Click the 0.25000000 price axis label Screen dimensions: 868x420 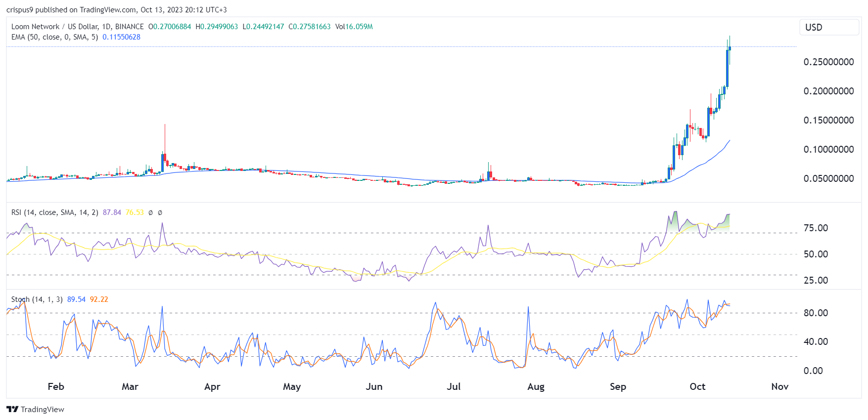click(829, 62)
